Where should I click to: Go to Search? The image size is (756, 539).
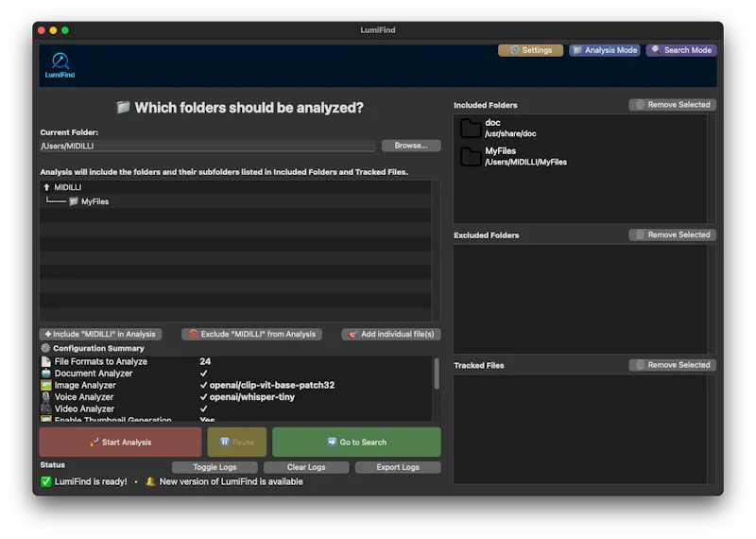tap(356, 442)
